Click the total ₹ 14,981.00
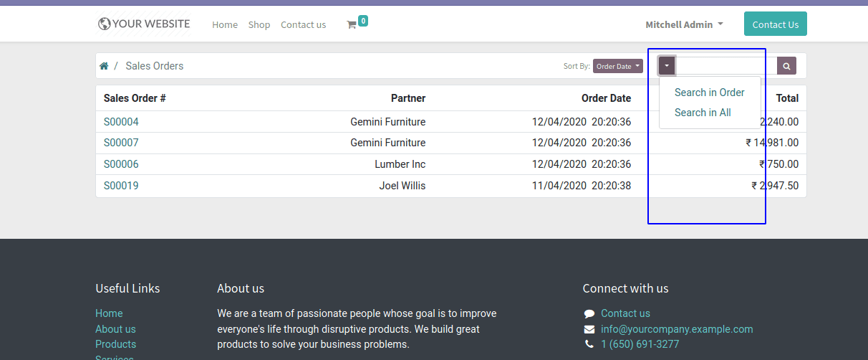Image resolution: width=868 pixels, height=360 pixels. click(x=772, y=143)
